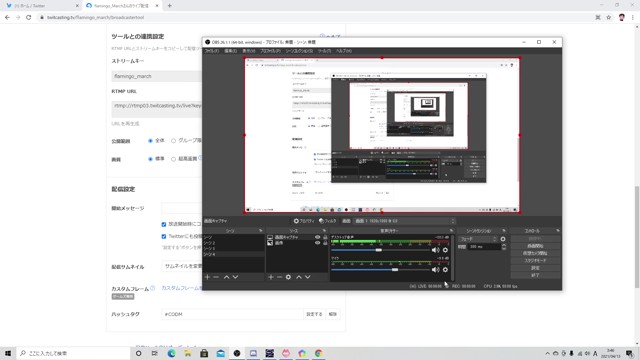Move the selected source up

[299, 277]
